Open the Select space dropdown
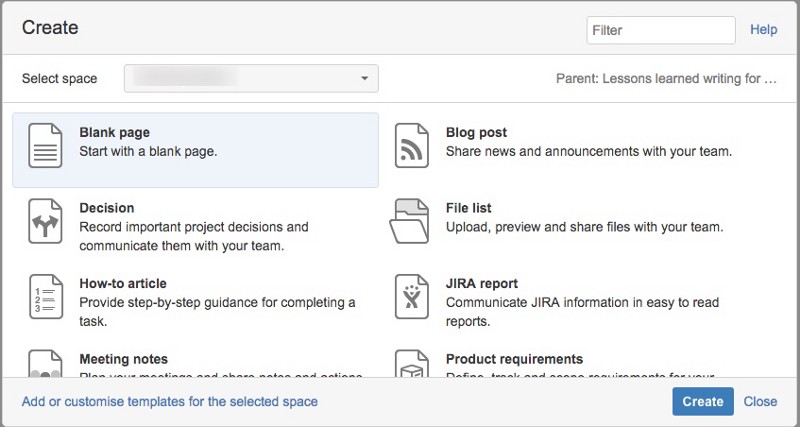The image size is (800, 427). (x=251, y=78)
